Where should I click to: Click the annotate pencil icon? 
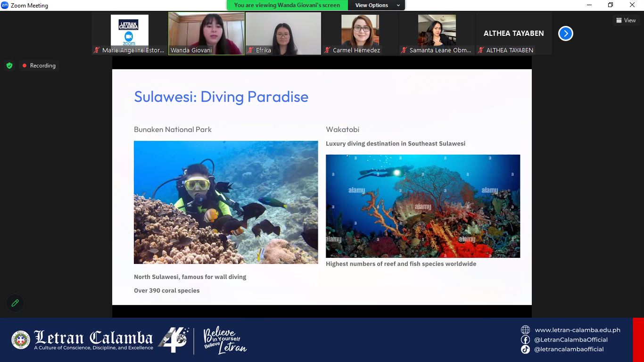pyautogui.click(x=15, y=303)
